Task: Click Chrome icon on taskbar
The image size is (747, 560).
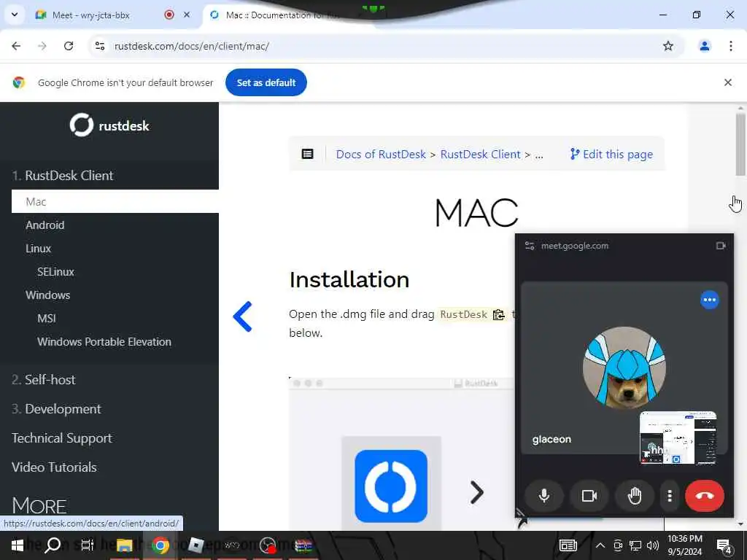Action: 160,545
